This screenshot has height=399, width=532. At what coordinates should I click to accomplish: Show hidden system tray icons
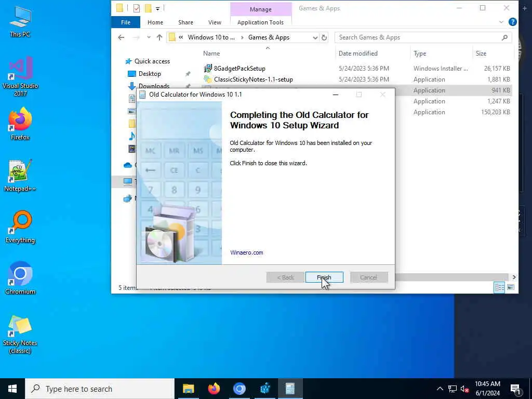tap(440, 389)
